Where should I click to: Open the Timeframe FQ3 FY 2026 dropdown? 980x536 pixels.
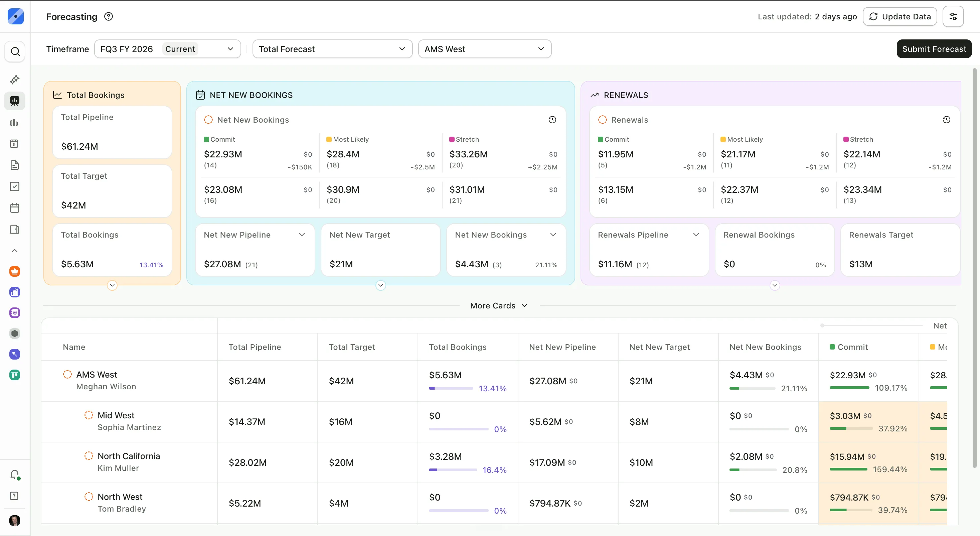(x=167, y=49)
